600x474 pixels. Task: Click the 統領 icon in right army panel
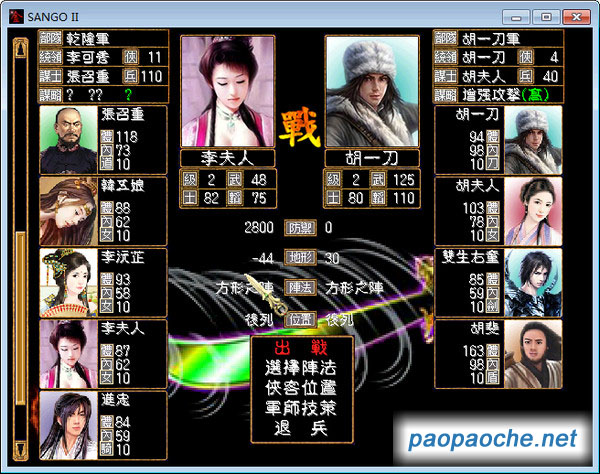click(x=446, y=57)
